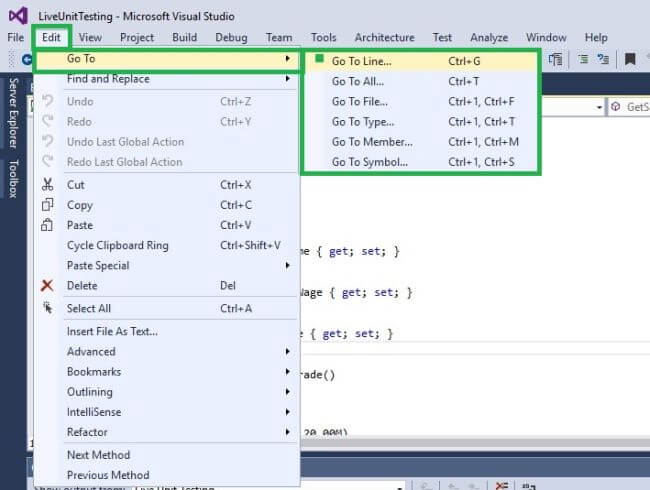The height and width of the screenshot is (490, 650).
Task: Open the Window menu
Action: coord(546,37)
